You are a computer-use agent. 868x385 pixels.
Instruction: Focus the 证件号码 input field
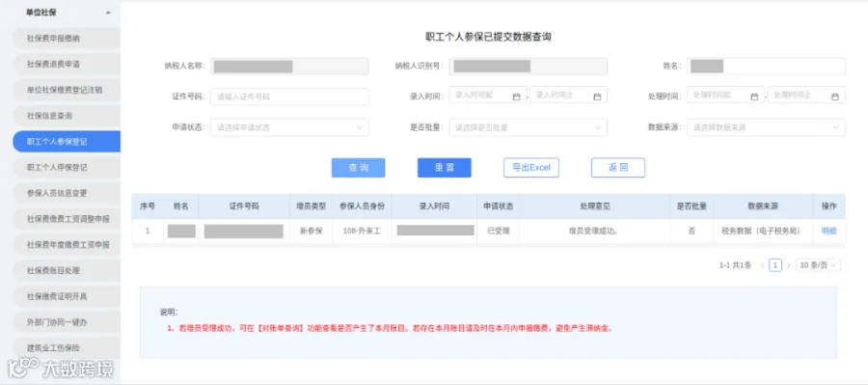click(x=289, y=96)
